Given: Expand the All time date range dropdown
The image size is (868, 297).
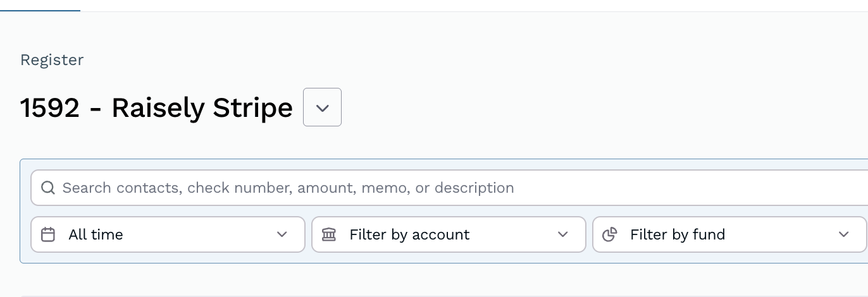Looking at the screenshot, I should [x=168, y=234].
